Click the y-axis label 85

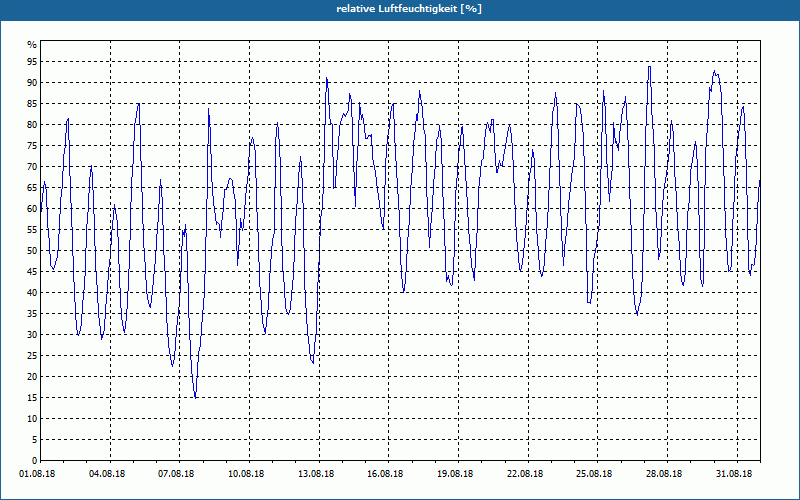pos(32,104)
